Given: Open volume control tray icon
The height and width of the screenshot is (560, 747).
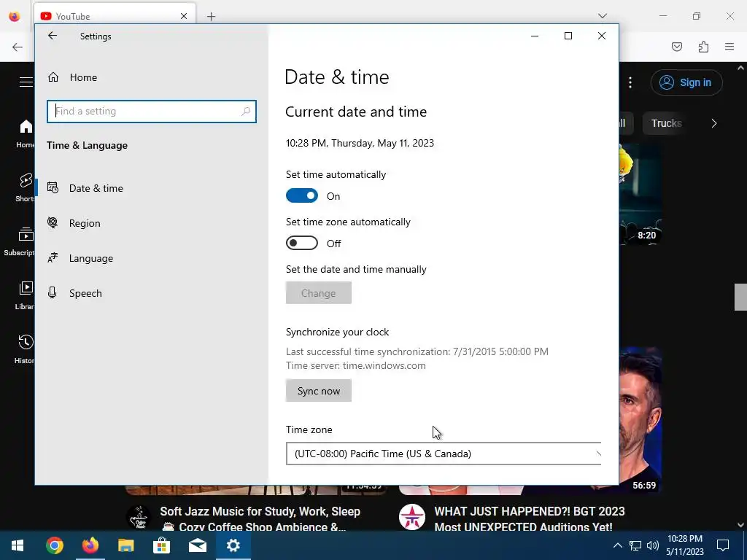Looking at the screenshot, I should [x=653, y=545].
